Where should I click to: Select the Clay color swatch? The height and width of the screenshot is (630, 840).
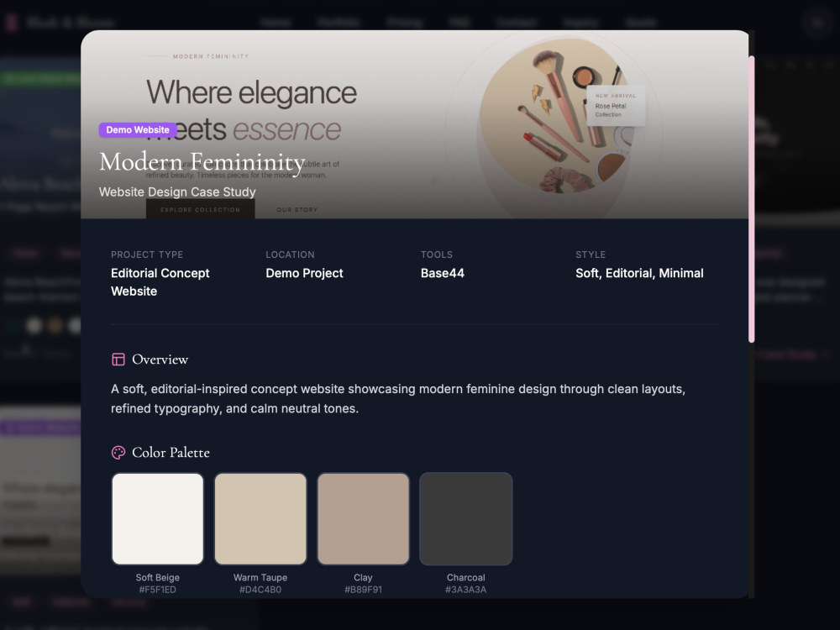pyautogui.click(x=363, y=518)
